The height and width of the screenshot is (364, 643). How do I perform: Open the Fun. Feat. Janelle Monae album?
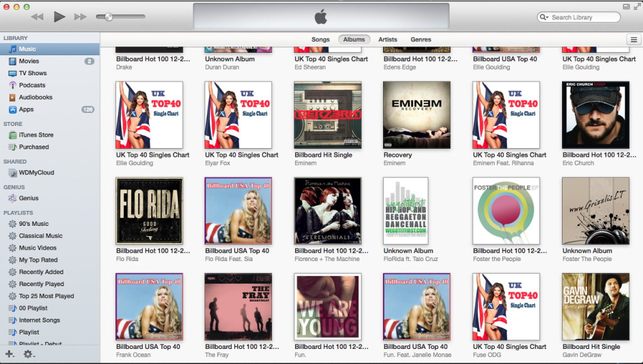pos(417,307)
